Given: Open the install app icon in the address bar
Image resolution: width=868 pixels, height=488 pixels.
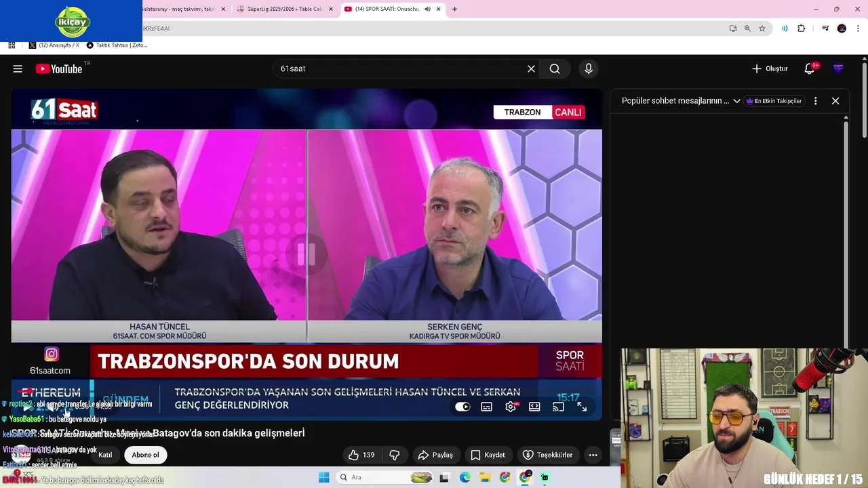Looking at the screenshot, I should [732, 28].
